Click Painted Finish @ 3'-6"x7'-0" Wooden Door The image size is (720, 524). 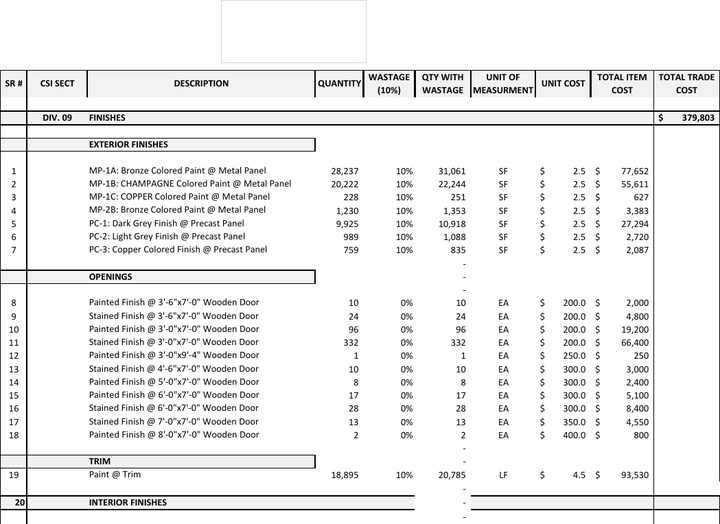pos(174,302)
